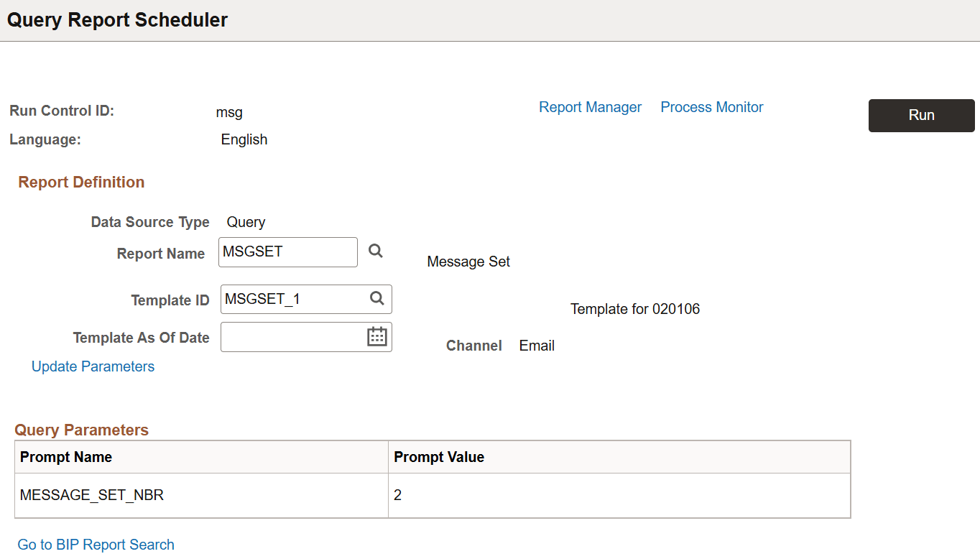Open the Template As Of Date calendar picker

coord(376,336)
